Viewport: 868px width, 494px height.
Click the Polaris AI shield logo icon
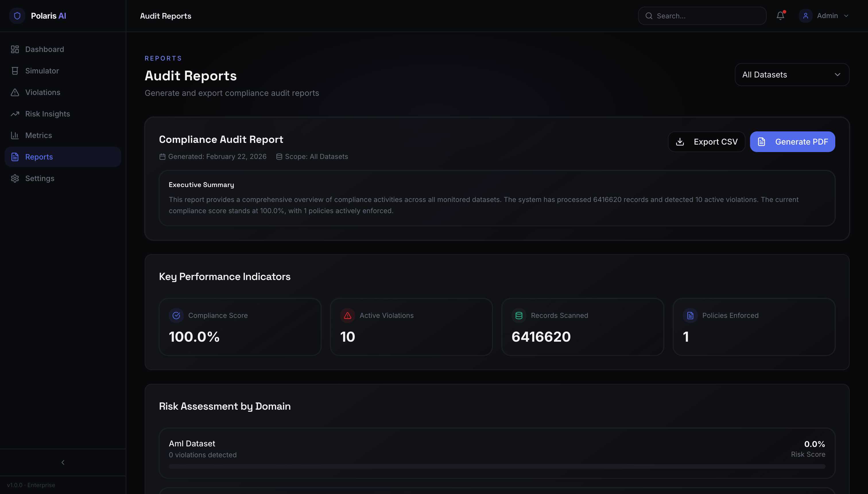pyautogui.click(x=17, y=15)
